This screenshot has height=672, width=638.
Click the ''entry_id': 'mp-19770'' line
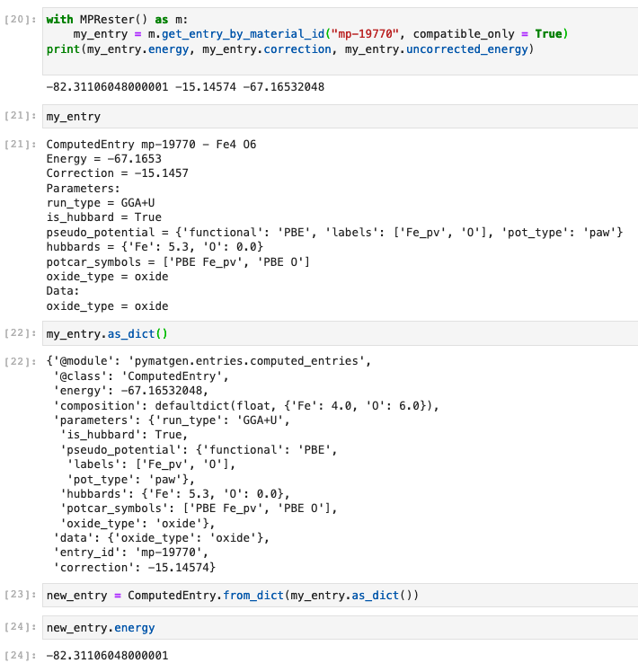[x=131, y=553]
